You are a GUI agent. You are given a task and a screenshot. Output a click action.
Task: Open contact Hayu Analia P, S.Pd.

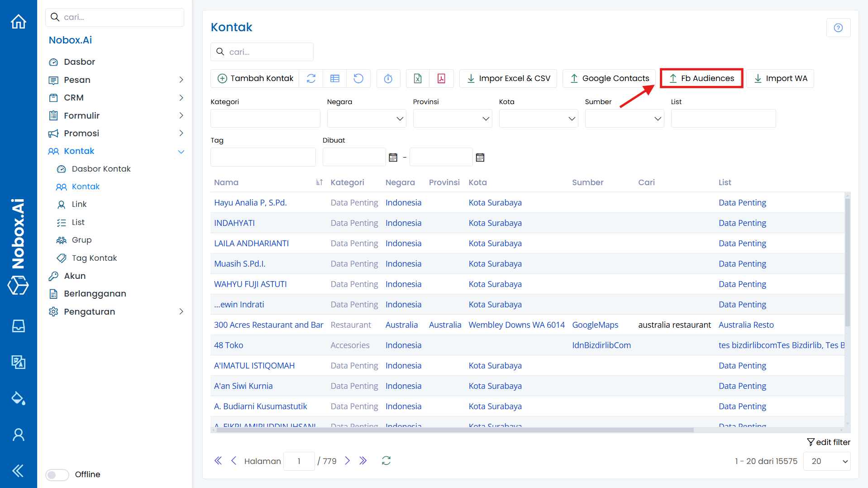(x=250, y=202)
